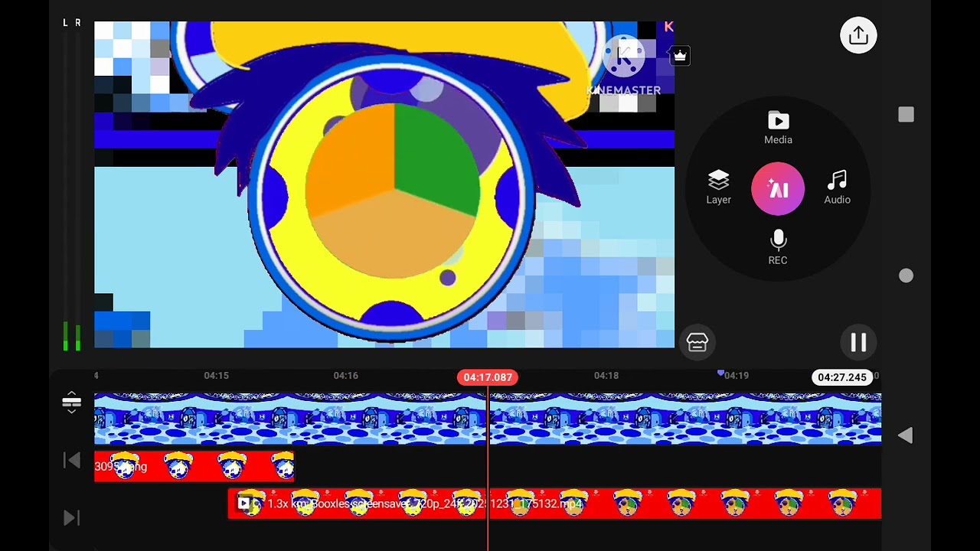The height and width of the screenshot is (551, 980).
Task: Click the premium crown icon
Action: tap(680, 56)
